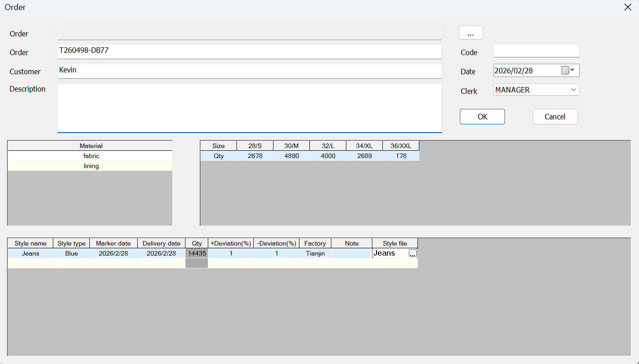Click the Factory cell showing Tianjin

pyautogui.click(x=315, y=253)
